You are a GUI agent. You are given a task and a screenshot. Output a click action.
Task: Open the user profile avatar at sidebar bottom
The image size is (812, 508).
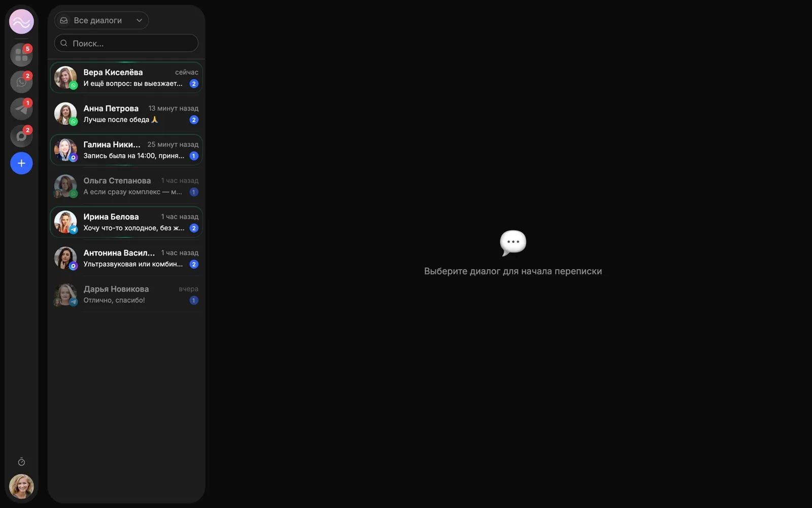click(x=21, y=487)
